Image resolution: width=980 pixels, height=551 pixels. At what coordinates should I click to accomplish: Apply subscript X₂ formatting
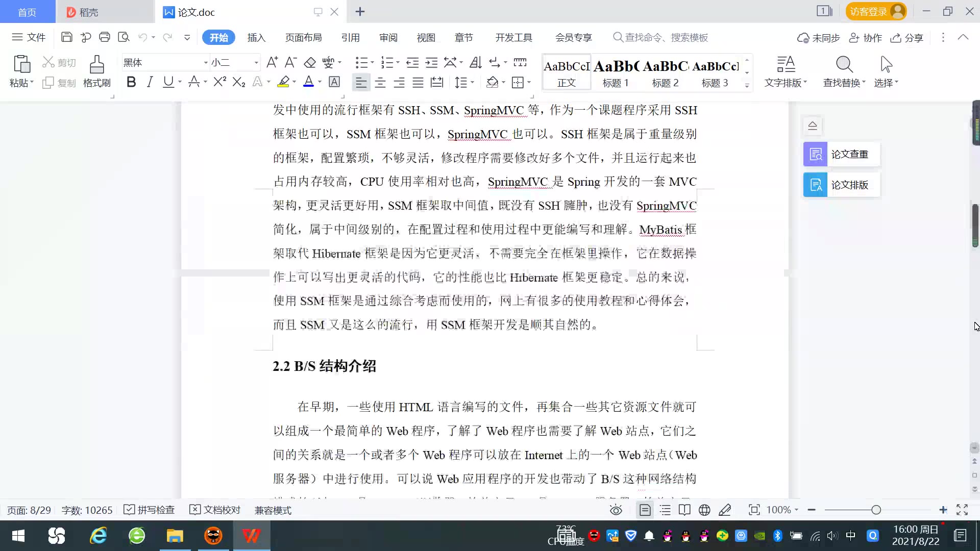(x=239, y=82)
